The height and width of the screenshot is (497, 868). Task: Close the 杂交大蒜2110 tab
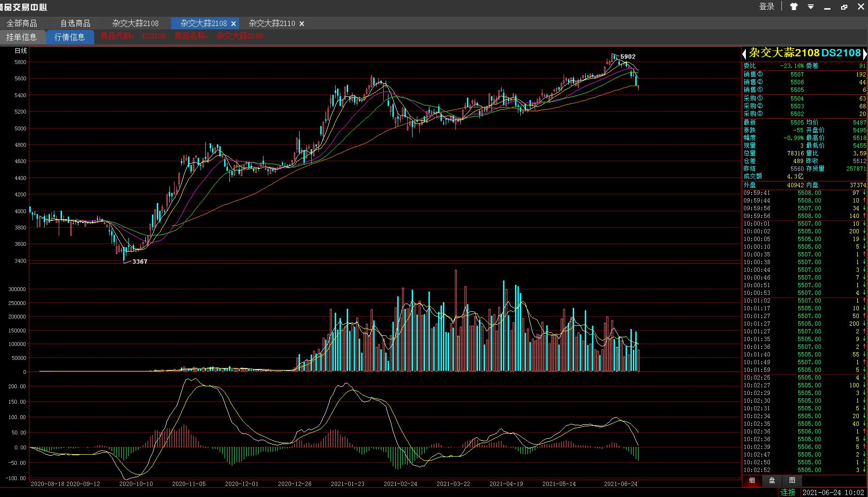(x=302, y=24)
